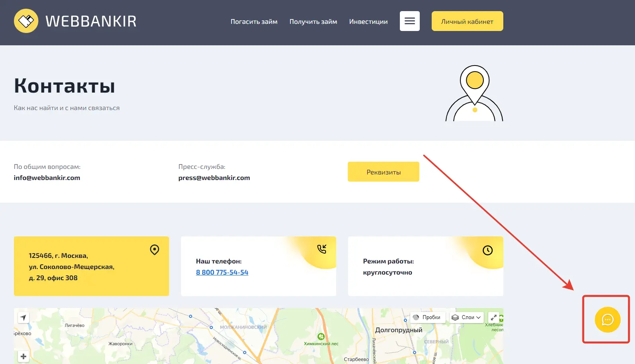Click Долгопрудный label on the map

point(399,330)
